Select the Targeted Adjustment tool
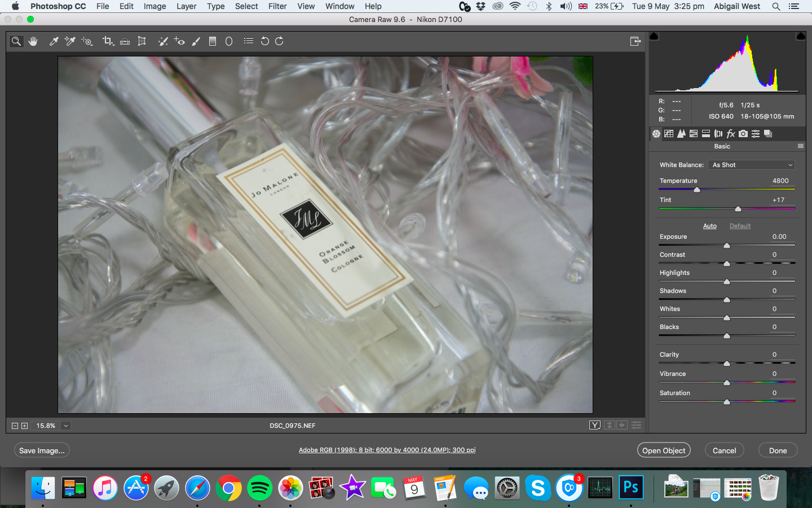 click(x=87, y=41)
